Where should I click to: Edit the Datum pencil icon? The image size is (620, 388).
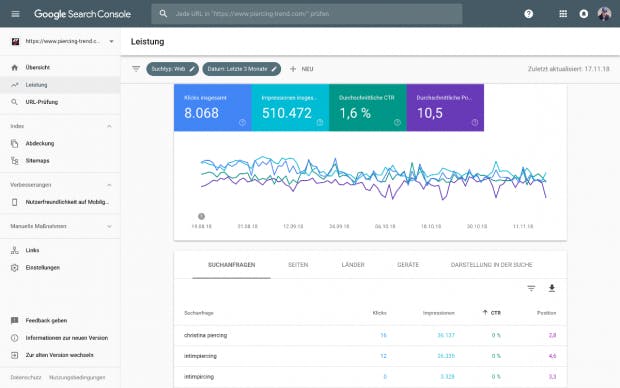(x=274, y=69)
